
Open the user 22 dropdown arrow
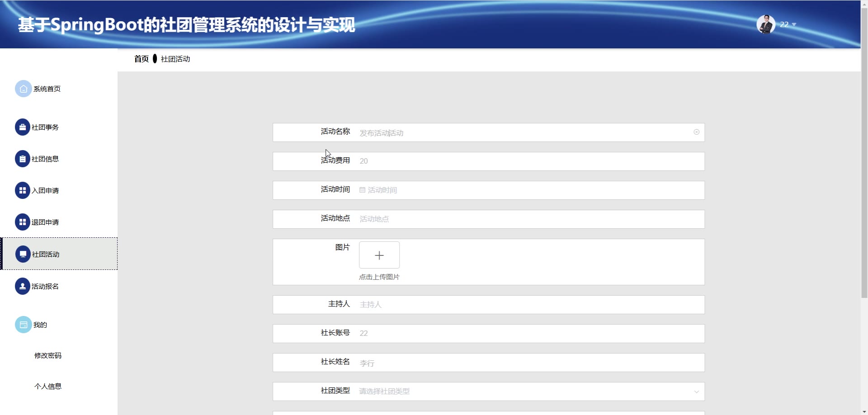[x=794, y=25]
